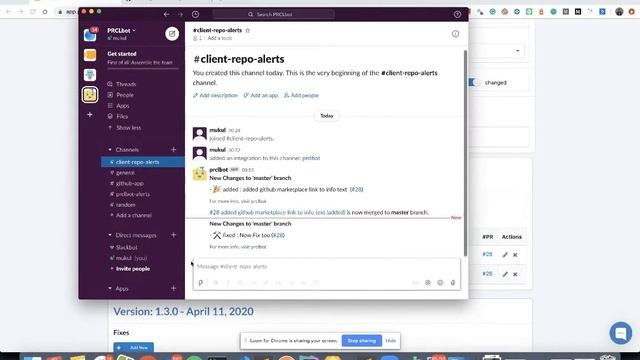Screen dimensions: 640x360
Task: Click the mention @ icon in composer
Action: coord(428,282)
